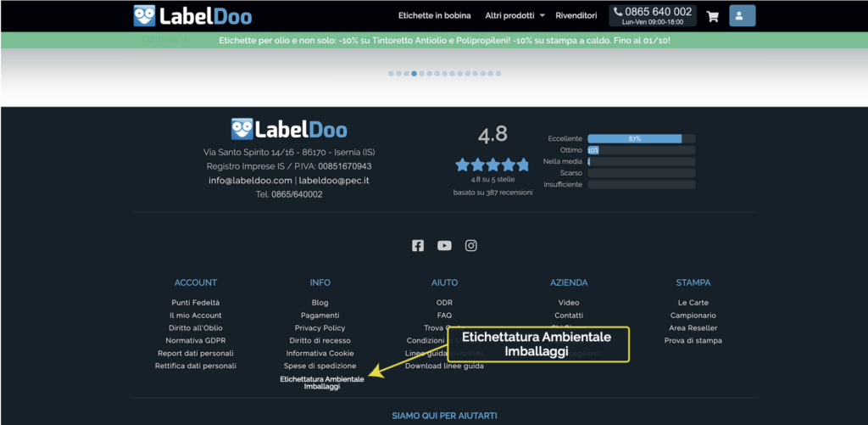Click the five-star rating graphic
Screen dimensions: 868x425
tap(492, 165)
